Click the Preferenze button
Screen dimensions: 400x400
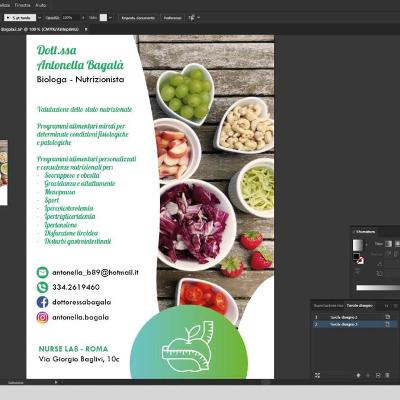coord(172,18)
